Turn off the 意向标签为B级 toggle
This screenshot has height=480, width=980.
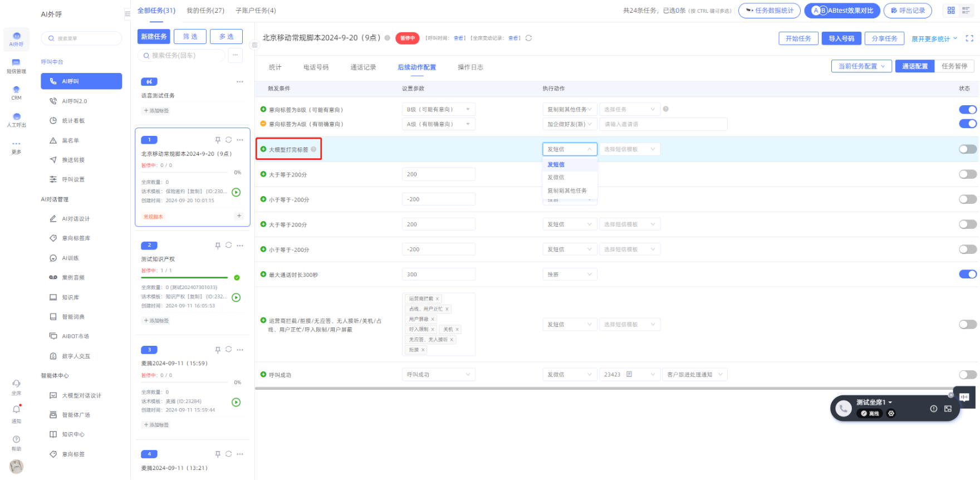pyautogui.click(x=967, y=110)
